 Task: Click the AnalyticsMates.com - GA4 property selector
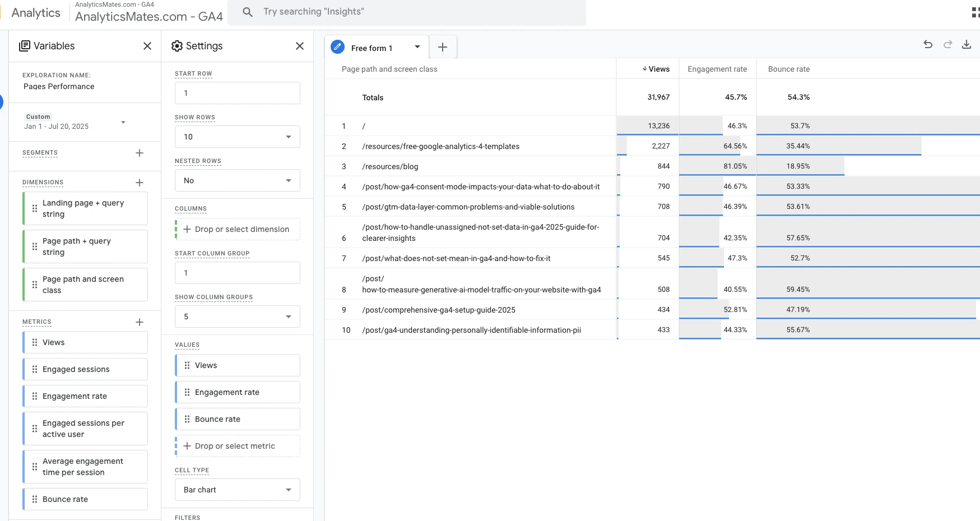[149, 12]
